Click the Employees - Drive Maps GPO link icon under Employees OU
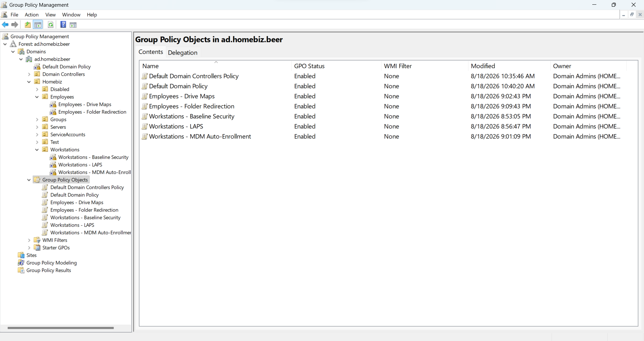644x341 pixels. [53, 104]
